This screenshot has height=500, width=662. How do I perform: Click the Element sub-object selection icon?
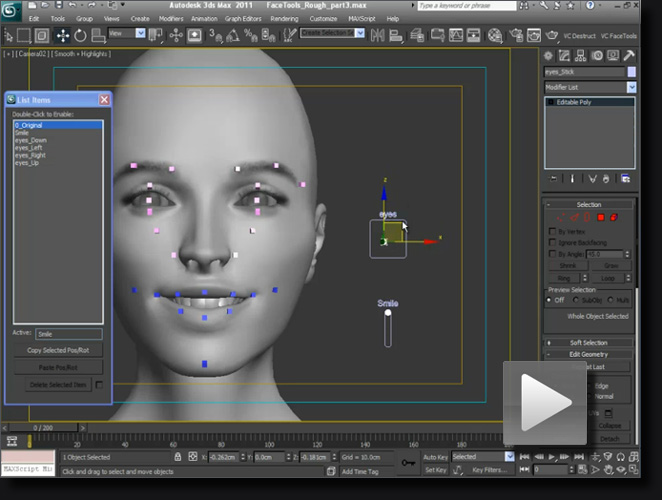point(613,216)
